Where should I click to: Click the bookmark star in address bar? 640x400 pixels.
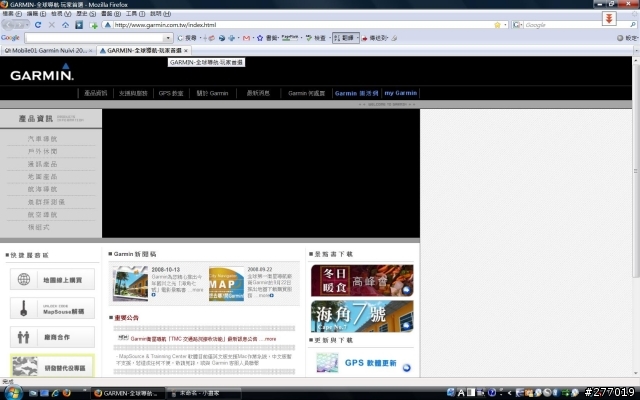point(497,25)
